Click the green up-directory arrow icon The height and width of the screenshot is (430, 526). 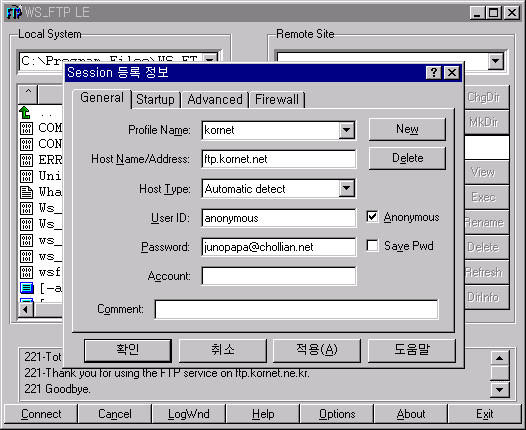point(25,113)
